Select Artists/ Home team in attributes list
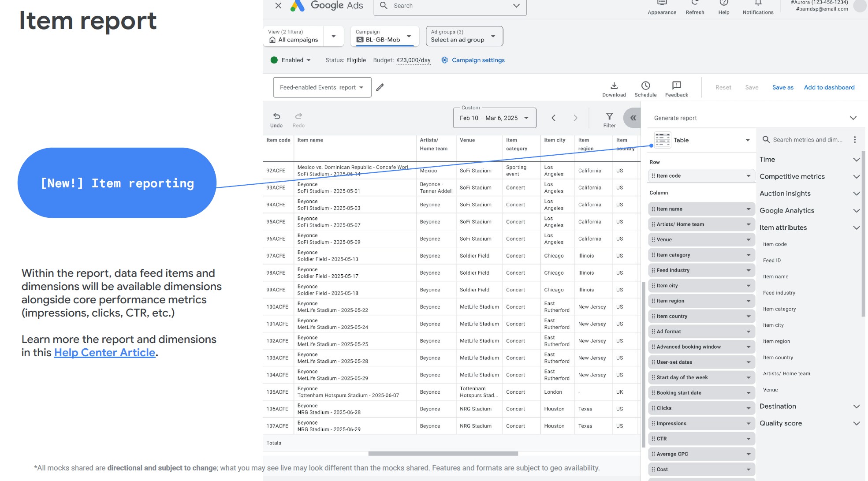Screen dimensions: 868x481 pyautogui.click(x=786, y=374)
